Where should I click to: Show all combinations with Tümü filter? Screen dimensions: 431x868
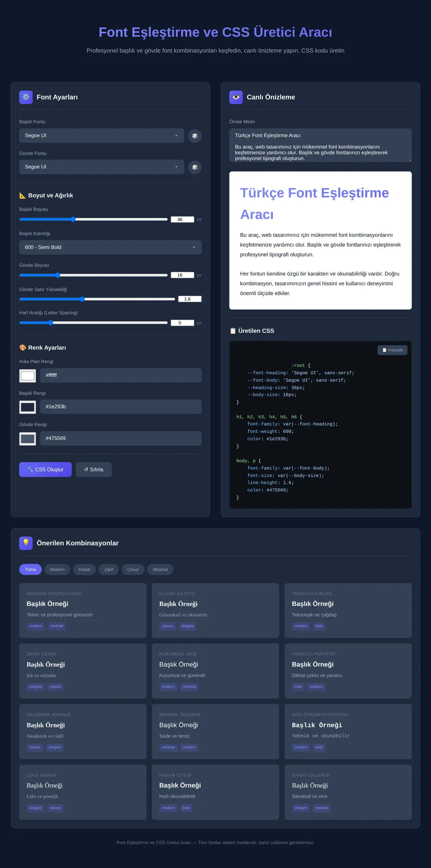coord(31,569)
